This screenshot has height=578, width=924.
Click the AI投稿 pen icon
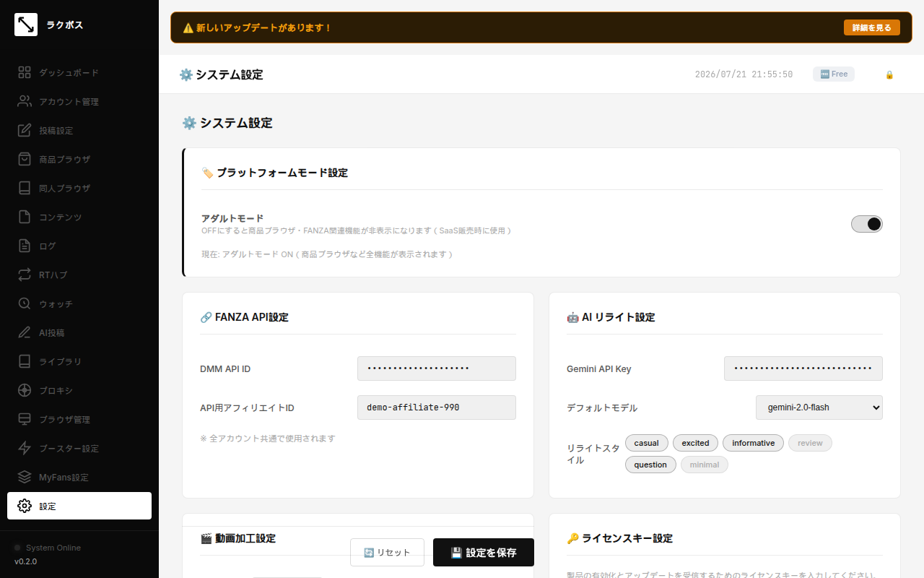[x=25, y=332]
